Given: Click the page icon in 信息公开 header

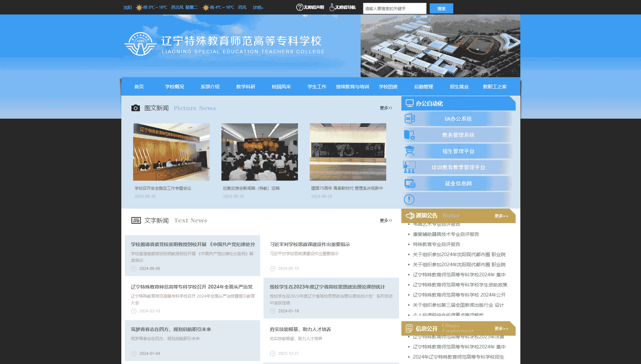Looking at the screenshot, I should coord(409,328).
